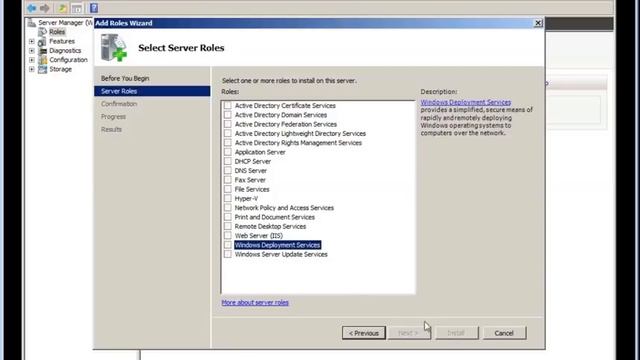
Task: Check the Hyper-V role
Action: pyautogui.click(x=228, y=198)
